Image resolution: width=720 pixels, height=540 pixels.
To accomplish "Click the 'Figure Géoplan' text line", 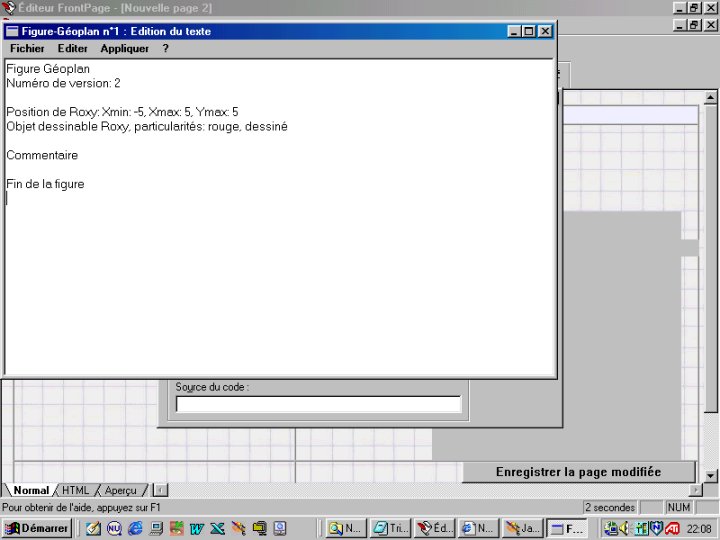I will click(48, 69).
